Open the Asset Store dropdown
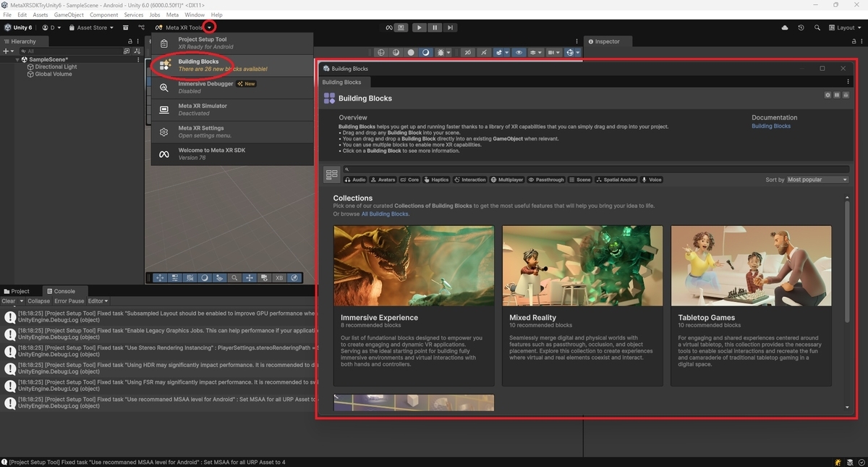The height and width of the screenshot is (467, 868). pyautogui.click(x=91, y=28)
